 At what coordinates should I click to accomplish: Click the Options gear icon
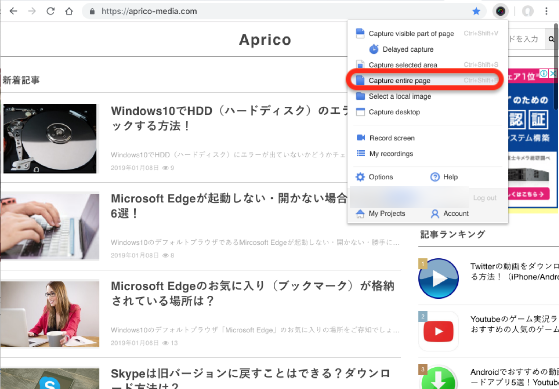point(360,177)
